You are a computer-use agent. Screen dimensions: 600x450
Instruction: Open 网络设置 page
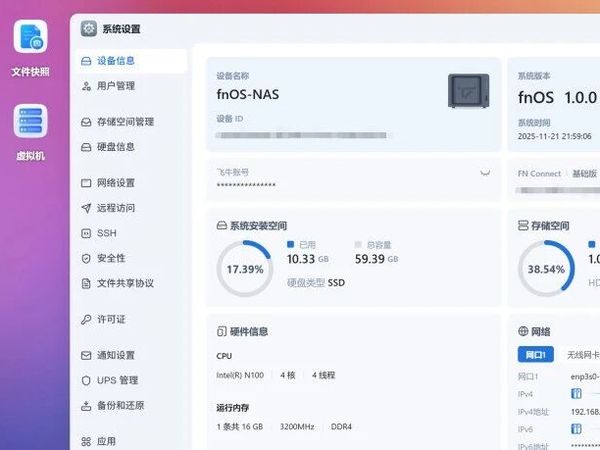(x=131, y=183)
